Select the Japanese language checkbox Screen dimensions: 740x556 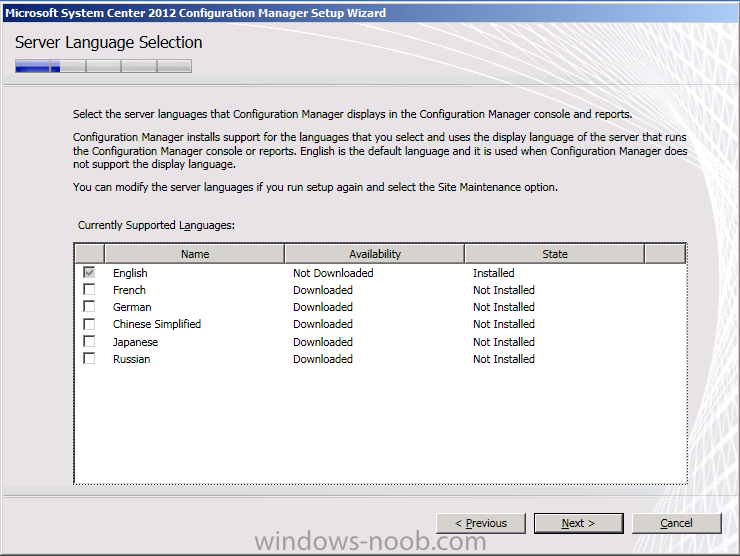click(89, 341)
